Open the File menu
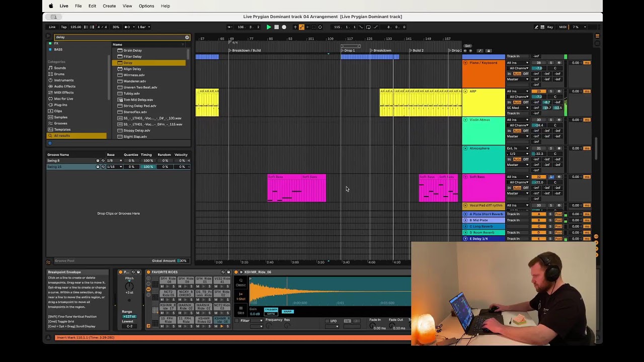The height and width of the screenshot is (362, 644). pyautogui.click(x=78, y=6)
